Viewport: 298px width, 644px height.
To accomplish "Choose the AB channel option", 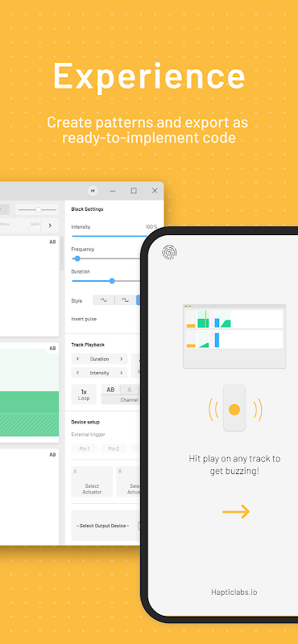I will [x=110, y=390].
